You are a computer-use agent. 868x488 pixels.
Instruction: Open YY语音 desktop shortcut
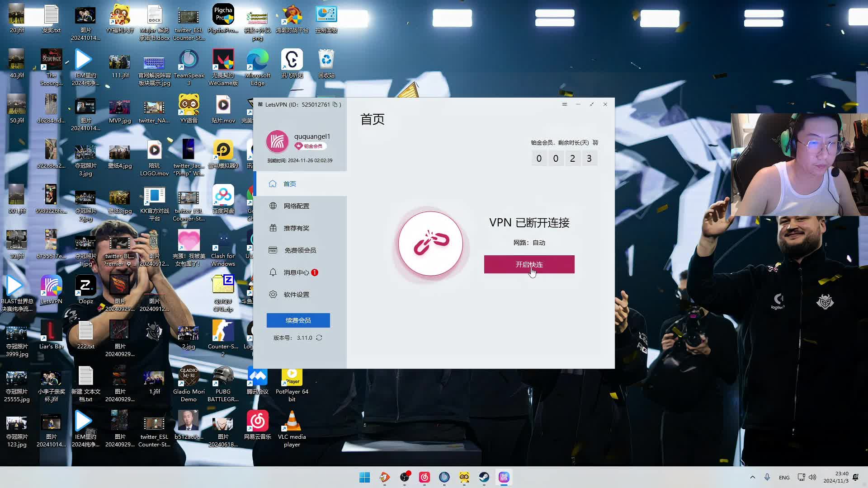(189, 109)
